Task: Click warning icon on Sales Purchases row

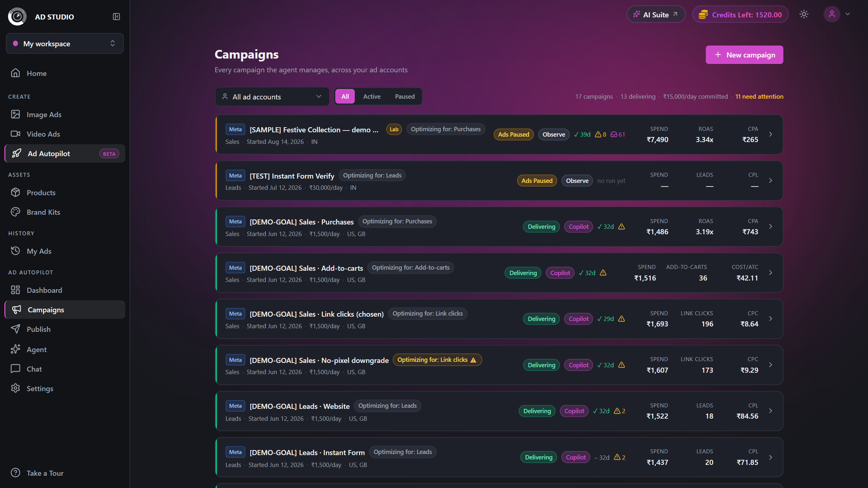Action: click(x=621, y=227)
